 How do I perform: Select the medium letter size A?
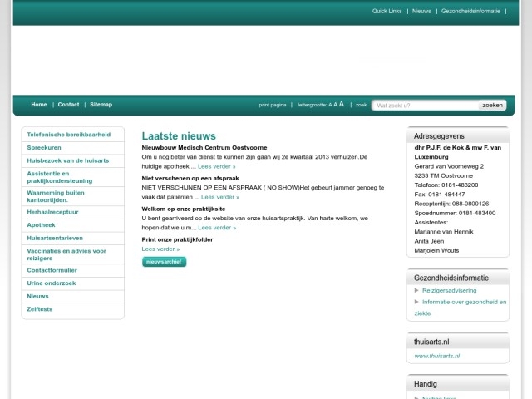pos(335,105)
